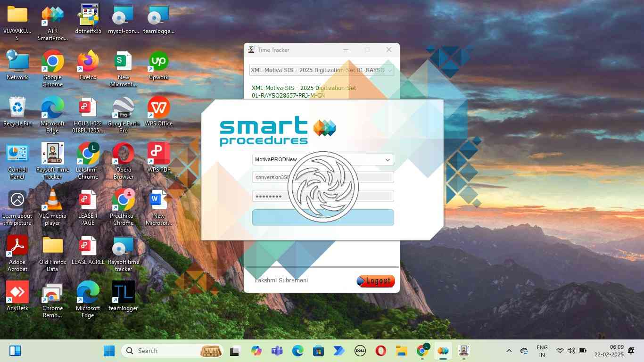Open Chrome Remo... desktop shortcut
The width and height of the screenshot is (644, 362).
tap(52, 300)
